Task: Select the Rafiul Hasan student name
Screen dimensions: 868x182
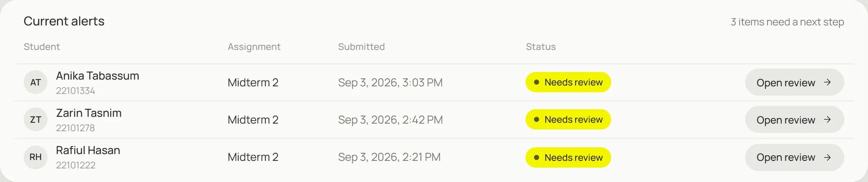Action: tap(88, 150)
